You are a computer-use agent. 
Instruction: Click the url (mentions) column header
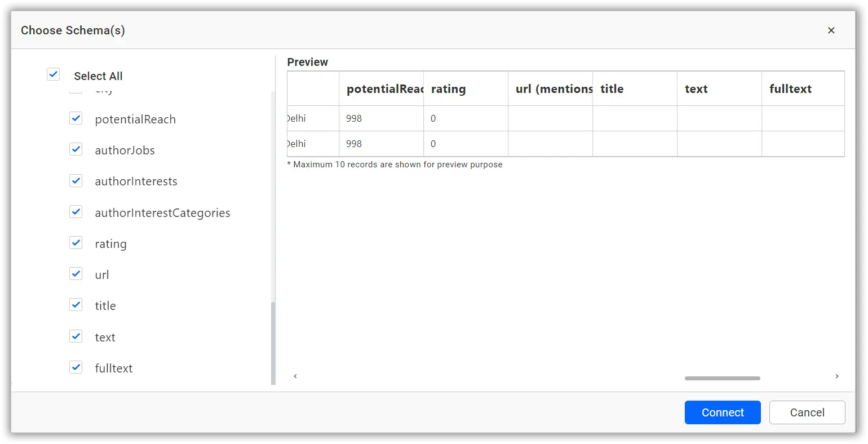click(552, 89)
